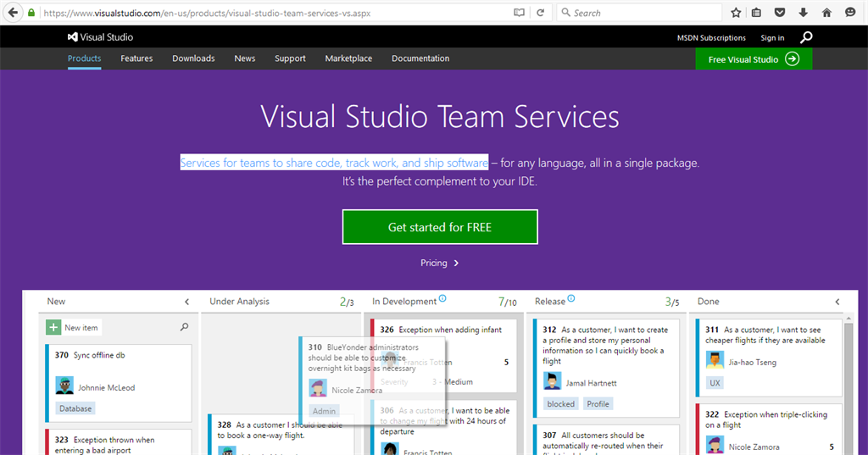The width and height of the screenshot is (868, 455).
Task: Click the Get started for FREE button
Action: coord(440,227)
